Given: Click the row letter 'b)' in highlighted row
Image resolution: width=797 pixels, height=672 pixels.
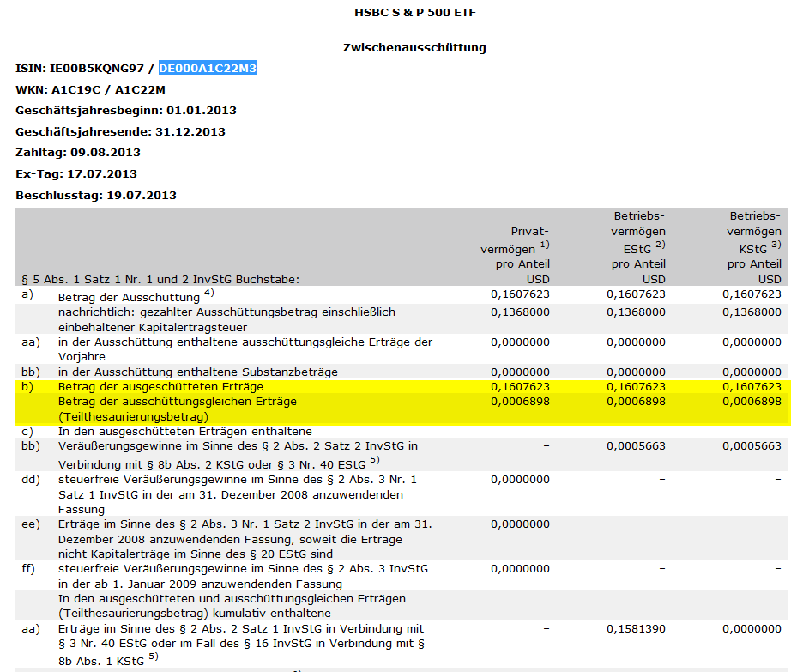Looking at the screenshot, I should [x=27, y=387].
